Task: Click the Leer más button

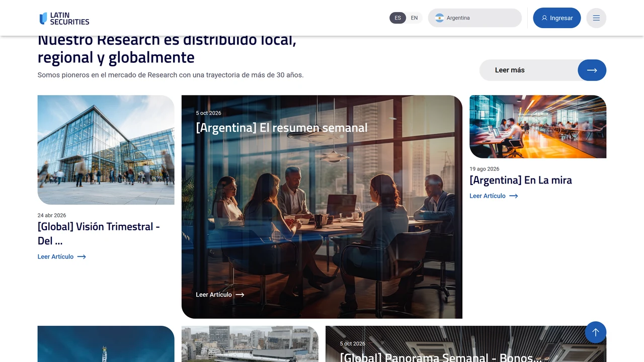Action: point(543,70)
